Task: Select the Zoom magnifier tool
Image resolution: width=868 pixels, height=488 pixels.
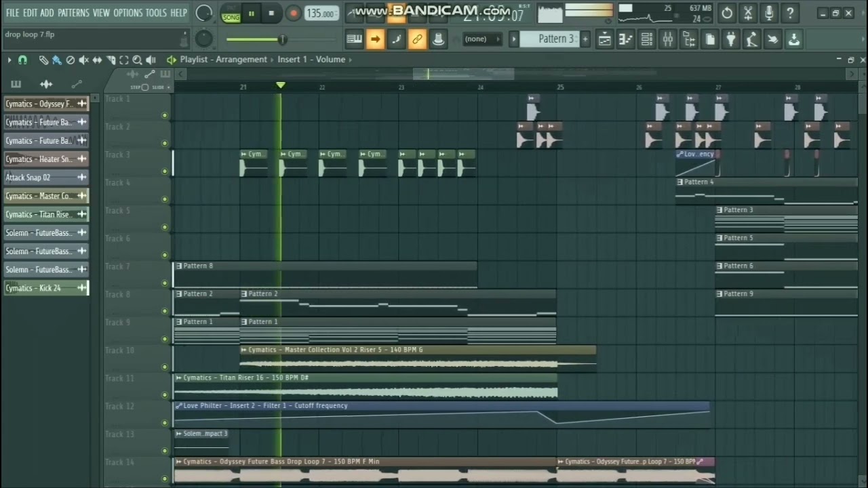Action: 137,60
